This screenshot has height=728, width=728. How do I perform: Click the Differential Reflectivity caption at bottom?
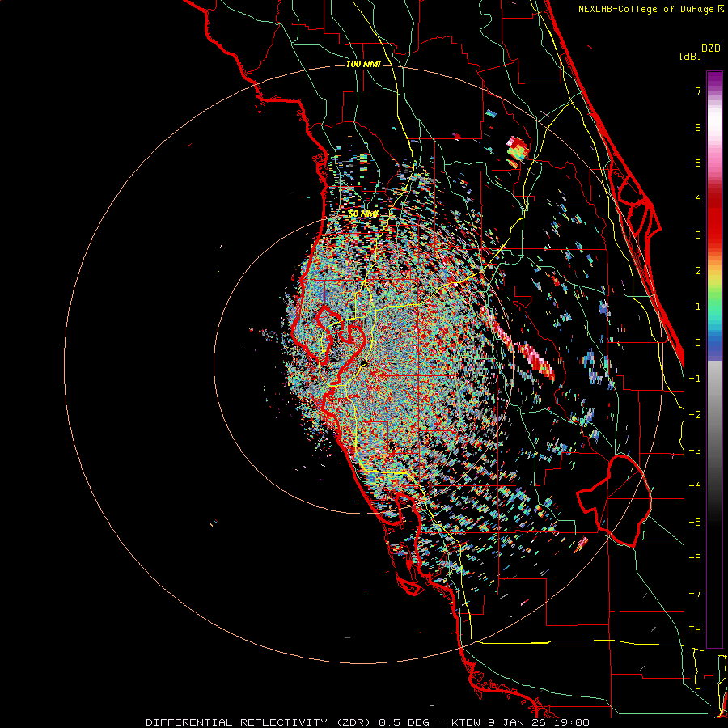[367, 722]
